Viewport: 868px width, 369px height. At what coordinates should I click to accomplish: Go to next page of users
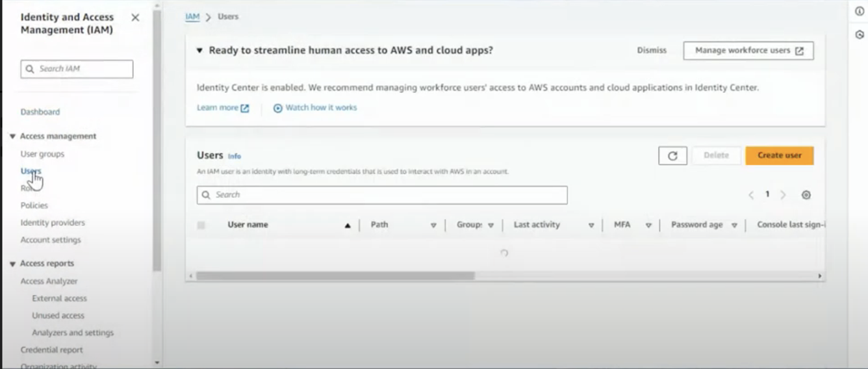click(783, 195)
